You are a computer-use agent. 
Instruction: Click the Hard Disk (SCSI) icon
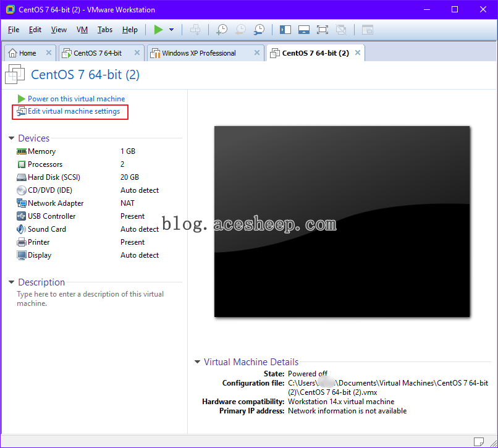21,177
